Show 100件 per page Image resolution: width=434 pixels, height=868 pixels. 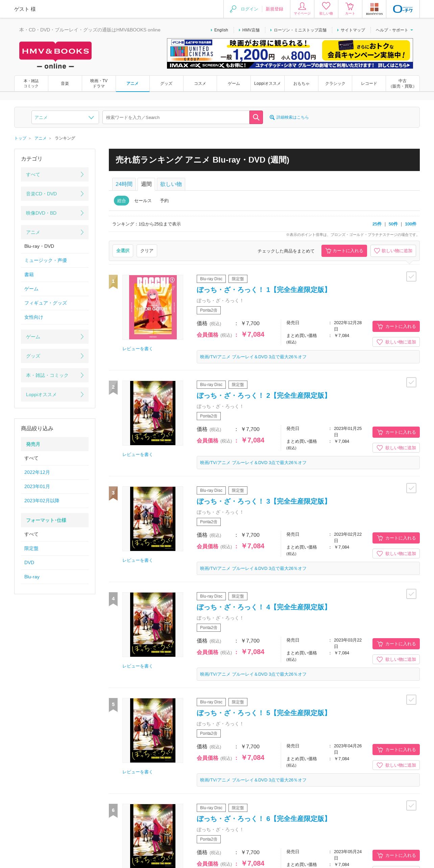point(411,224)
